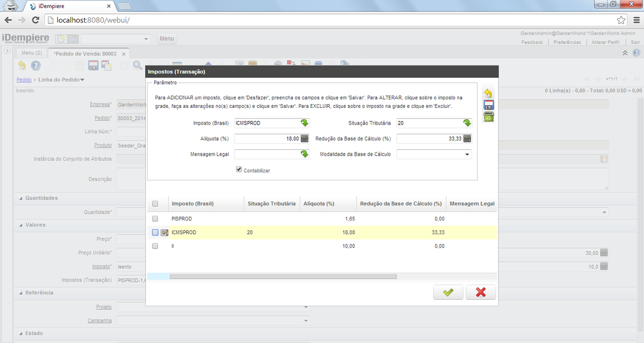Open lookup for Imposto (Brasil) field
644x343 pixels.
click(305, 123)
